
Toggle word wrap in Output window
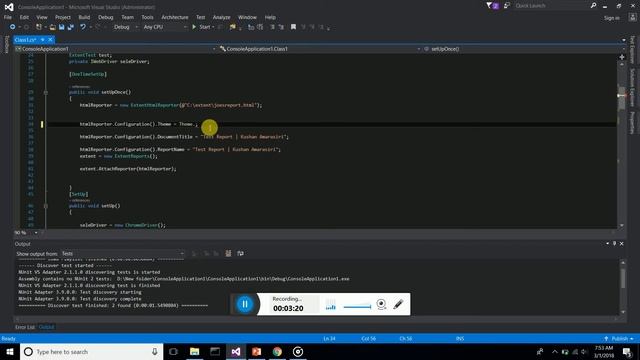click(x=240, y=253)
